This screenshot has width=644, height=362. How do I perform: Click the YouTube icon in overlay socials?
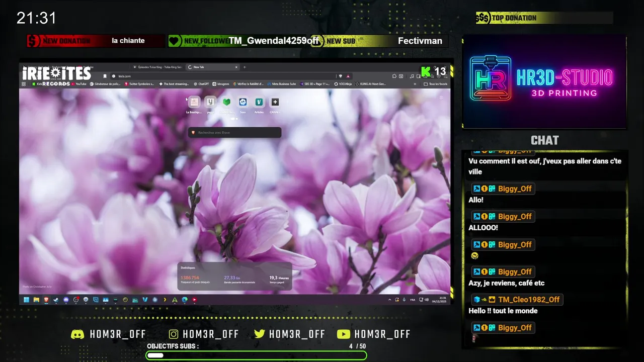pos(343,334)
